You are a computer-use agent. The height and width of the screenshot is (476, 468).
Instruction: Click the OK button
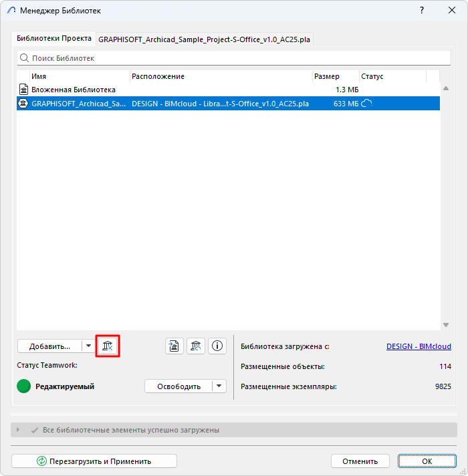427,461
